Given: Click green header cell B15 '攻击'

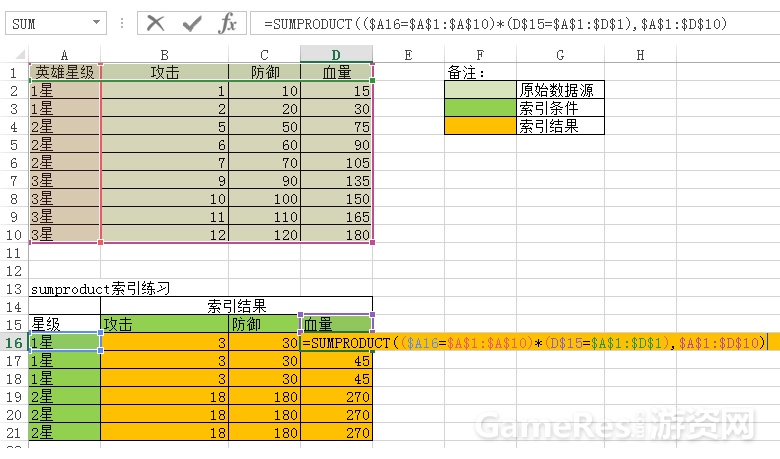Looking at the screenshot, I should click(165, 324).
